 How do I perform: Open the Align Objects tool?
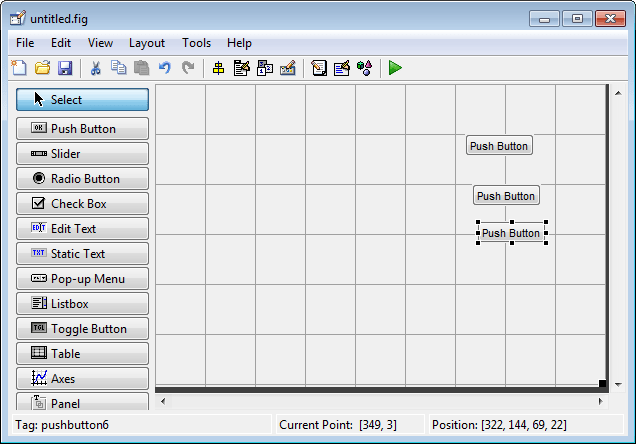pos(218,68)
